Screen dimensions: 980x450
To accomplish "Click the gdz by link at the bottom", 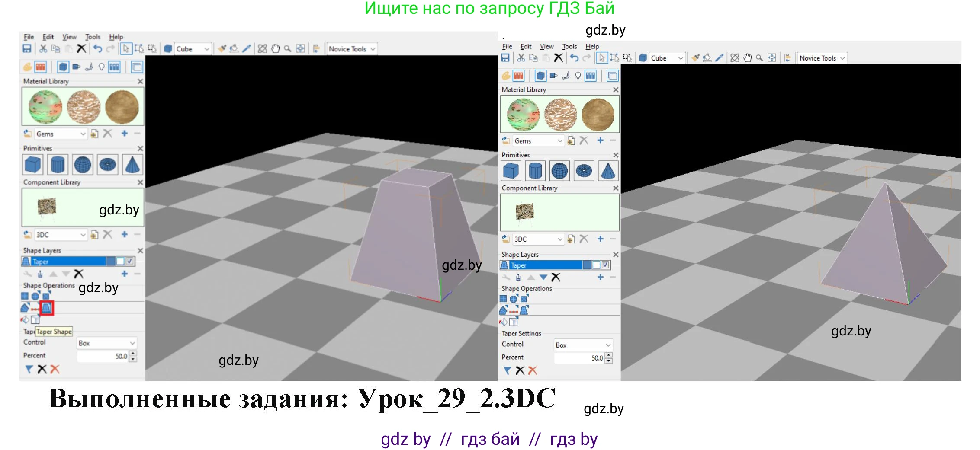I will click(405, 439).
